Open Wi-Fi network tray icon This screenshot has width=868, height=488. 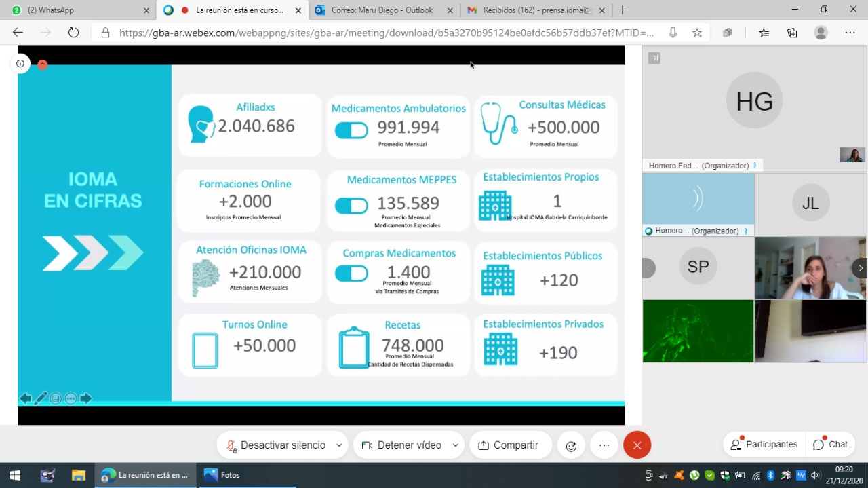point(756,475)
